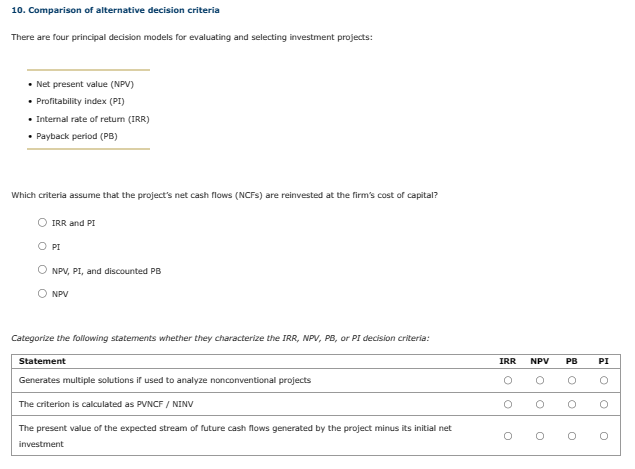The height and width of the screenshot is (469, 635).
Task: Select NPV for the initial net investment statement
Action: [540, 436]
